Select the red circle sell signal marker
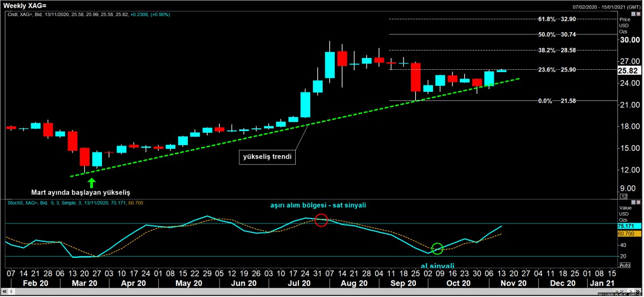This screenshot has height=297, width=644. 321,220
